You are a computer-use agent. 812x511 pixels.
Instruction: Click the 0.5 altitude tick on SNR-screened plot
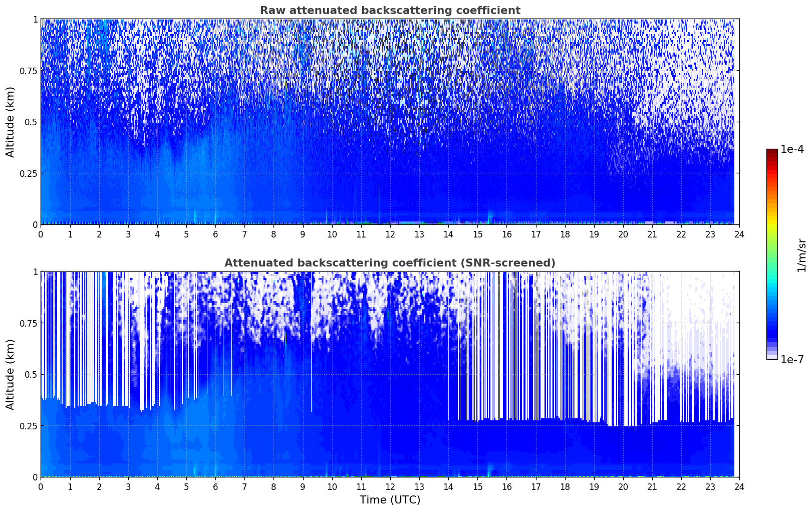point(32,374)
